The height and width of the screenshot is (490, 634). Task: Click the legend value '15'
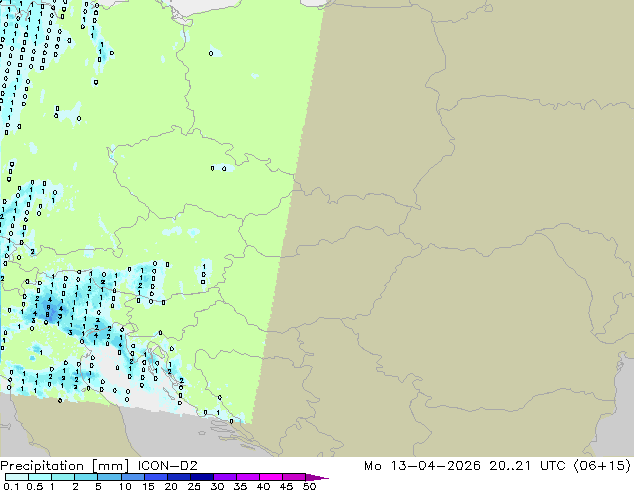pos(148,486)
